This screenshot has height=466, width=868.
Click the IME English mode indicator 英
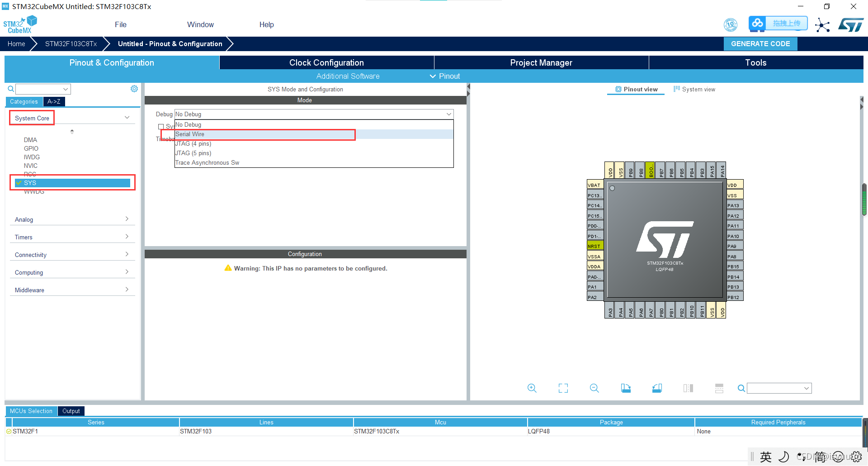tap(766, 457)
